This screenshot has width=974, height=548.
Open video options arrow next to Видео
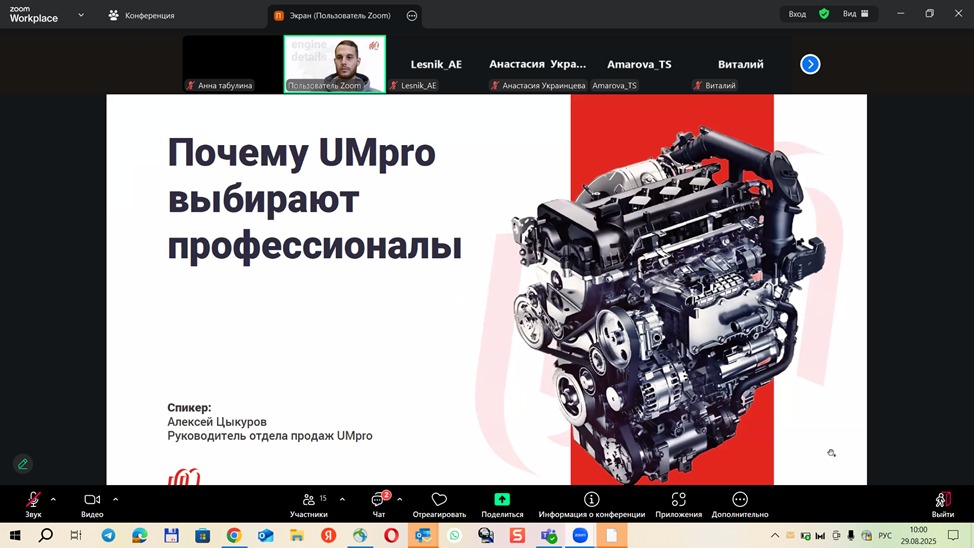115,499
